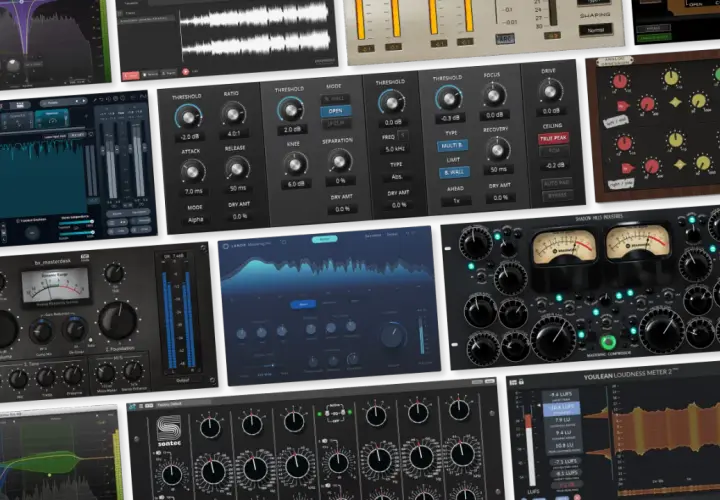Toggle the red TRUE PEAK ceiling button
This screenshot has height=500, width=720.
click(553, 138)
